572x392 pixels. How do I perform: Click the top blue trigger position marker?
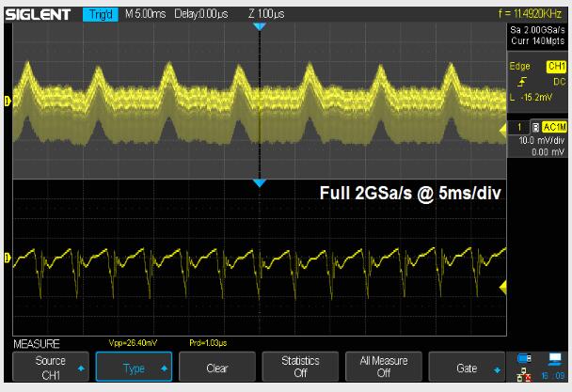[260, 26]
